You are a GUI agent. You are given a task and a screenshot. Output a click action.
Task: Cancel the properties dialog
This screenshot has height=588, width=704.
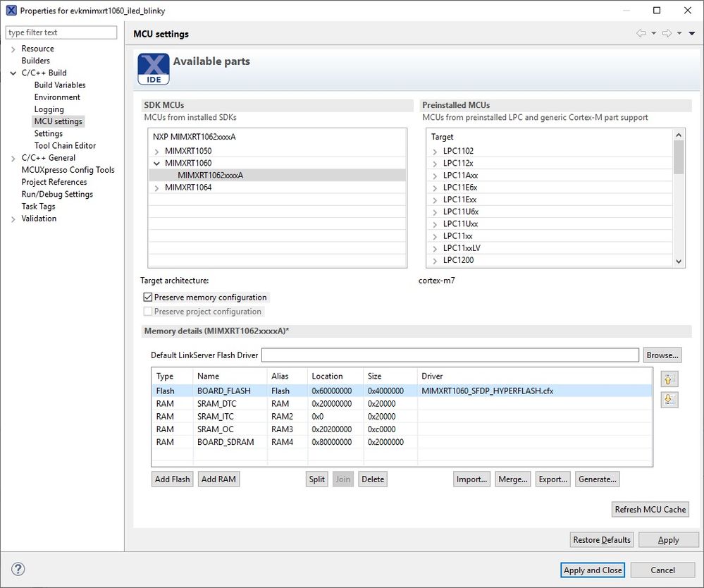[662, 570]
